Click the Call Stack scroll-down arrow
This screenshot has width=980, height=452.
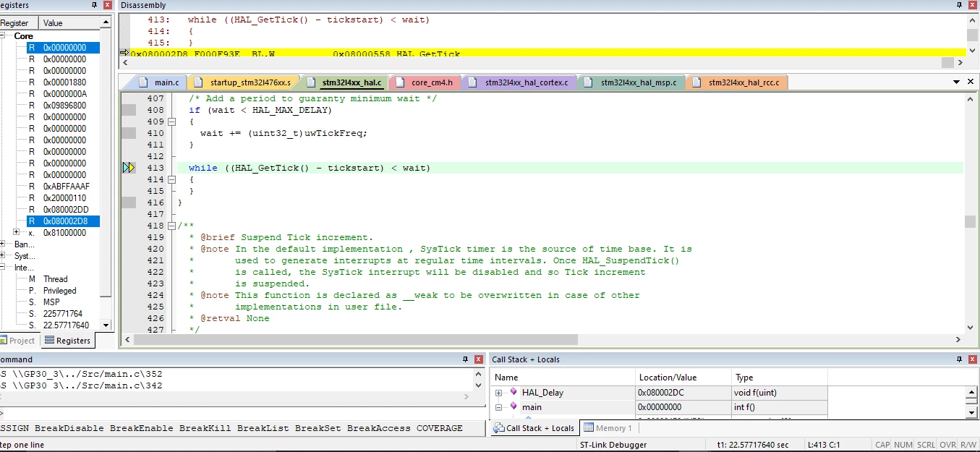(x=972, y=412)
